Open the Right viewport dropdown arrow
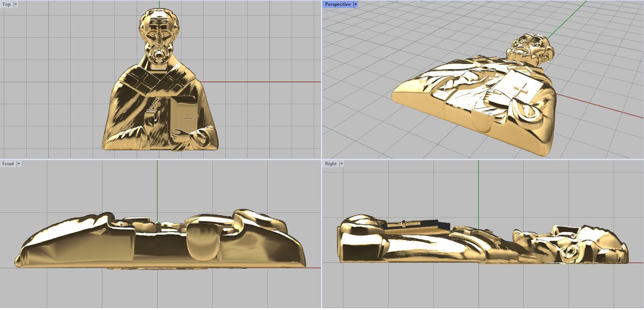Screen dimensions: 644x310 point(341,164)
